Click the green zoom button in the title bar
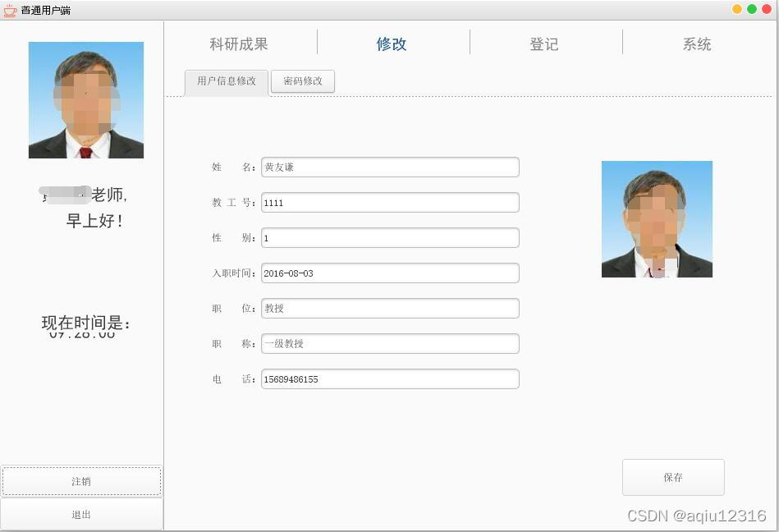Screen dimensions: 779x532 pyautogui.click(x=754, y=7)
